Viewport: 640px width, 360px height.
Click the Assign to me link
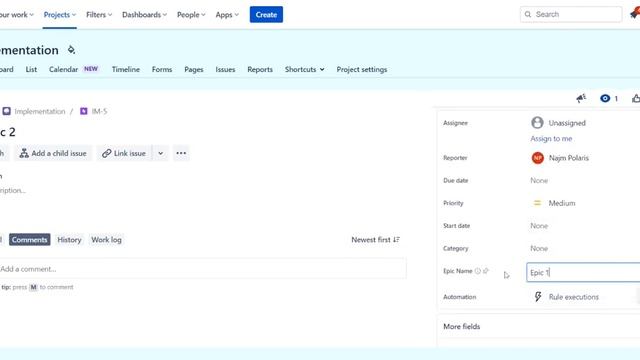pyautogui.click(x=551, y=138)
